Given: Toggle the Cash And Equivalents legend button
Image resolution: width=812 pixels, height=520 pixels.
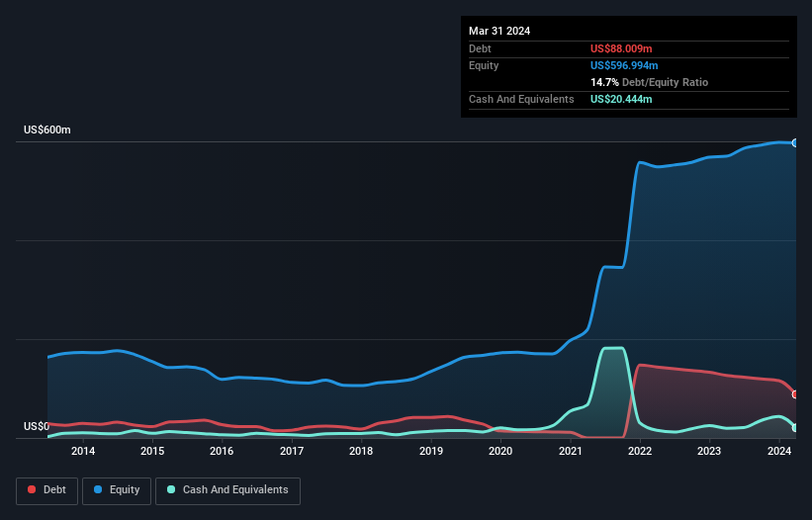Looking at the screenshot, I should 227,490.
